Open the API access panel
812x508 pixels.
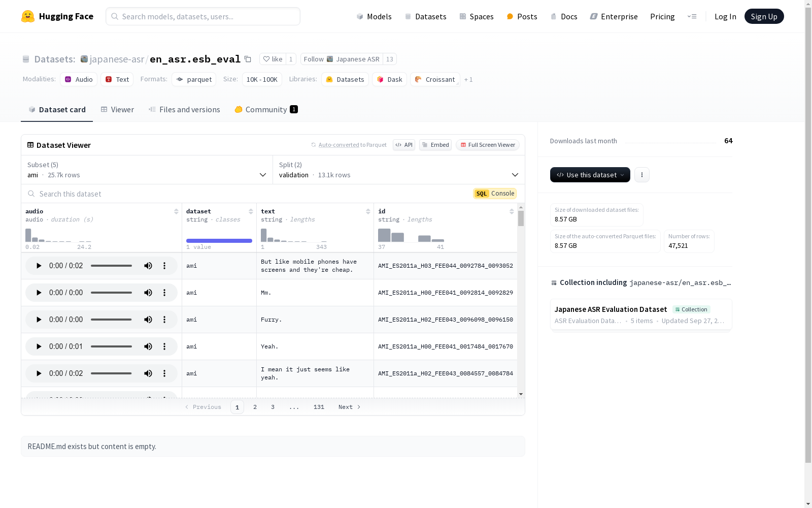coord(404,145)
